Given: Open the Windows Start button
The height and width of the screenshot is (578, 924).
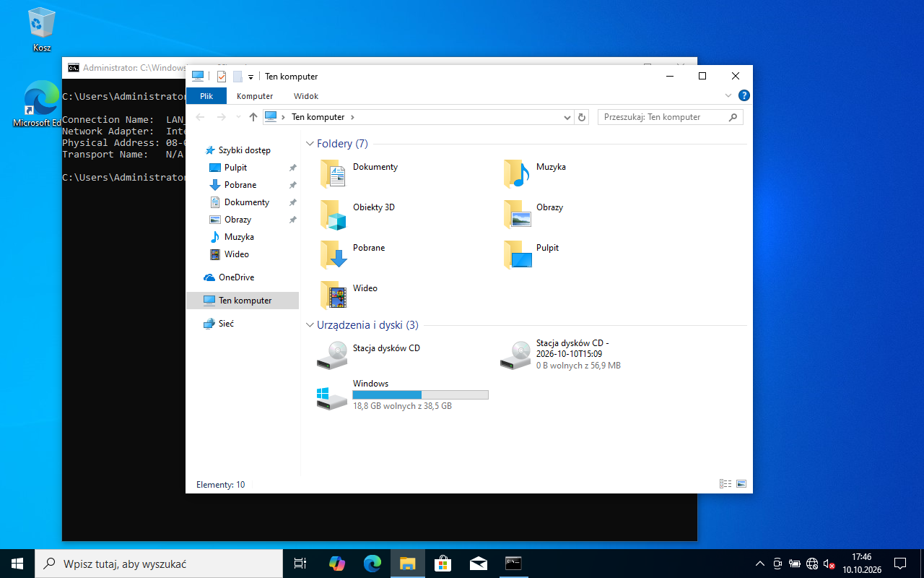Looking at the screenshot, I should tap(17, 564).
